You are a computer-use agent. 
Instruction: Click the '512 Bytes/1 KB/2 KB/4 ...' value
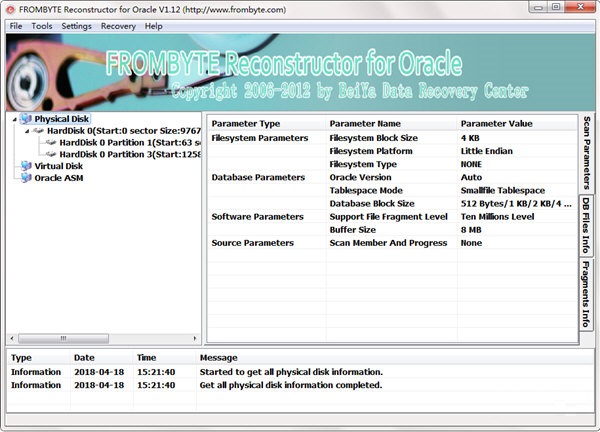click(x=516, y=204)
